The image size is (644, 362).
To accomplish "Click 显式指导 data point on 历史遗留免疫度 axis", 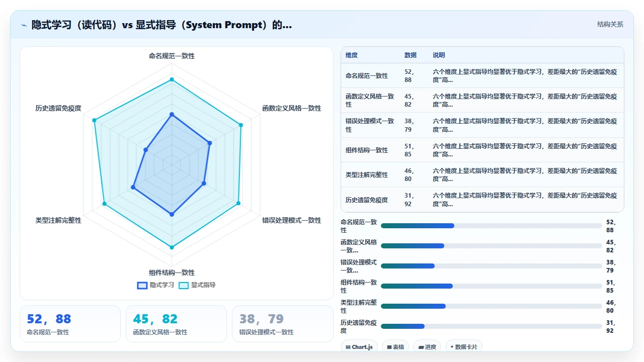I will coord(94,120).
